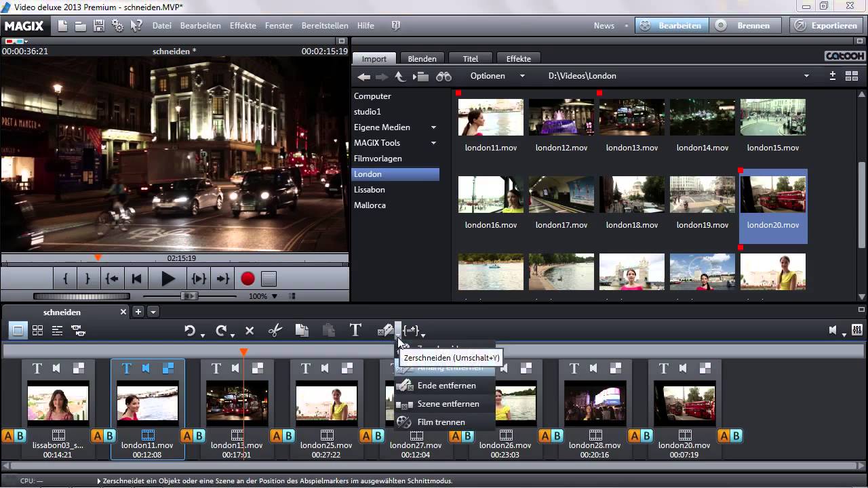Click the Exportieren button

pyautogui.click(x=825, y=26)
